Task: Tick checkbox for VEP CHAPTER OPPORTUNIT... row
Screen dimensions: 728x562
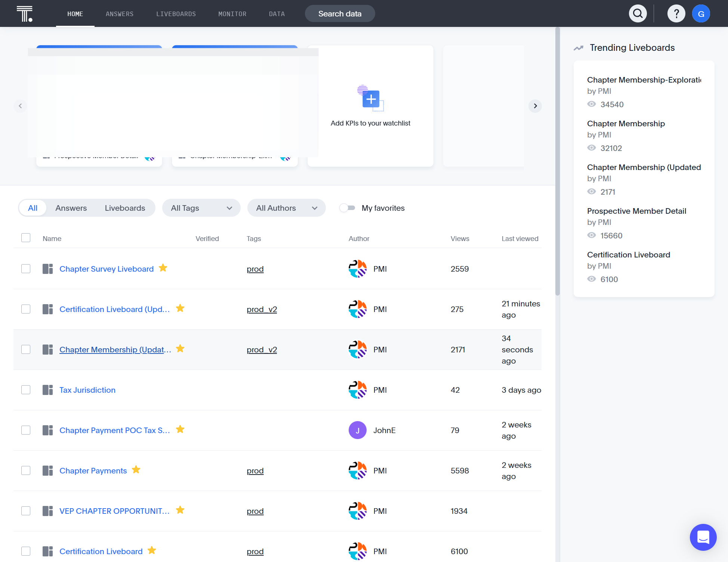Action: [26, 511]
